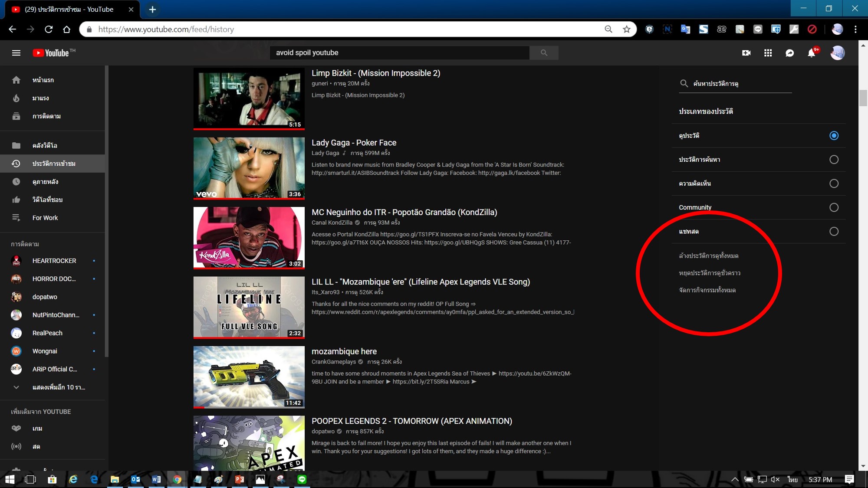The width and height of the screenshot is (868, 488).
Task: Open Canal KondZilla channel link
Action: point(332,223)
